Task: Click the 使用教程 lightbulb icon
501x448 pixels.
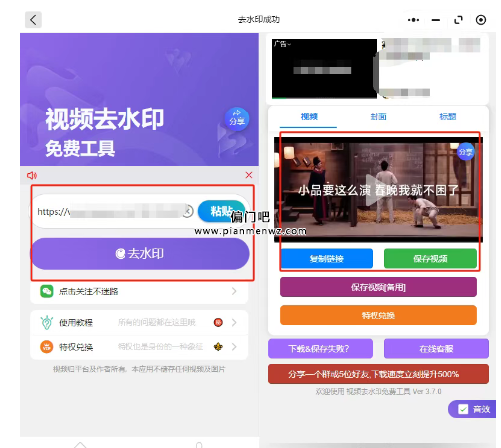Action: pyautogui.click(x=47, y=322)
